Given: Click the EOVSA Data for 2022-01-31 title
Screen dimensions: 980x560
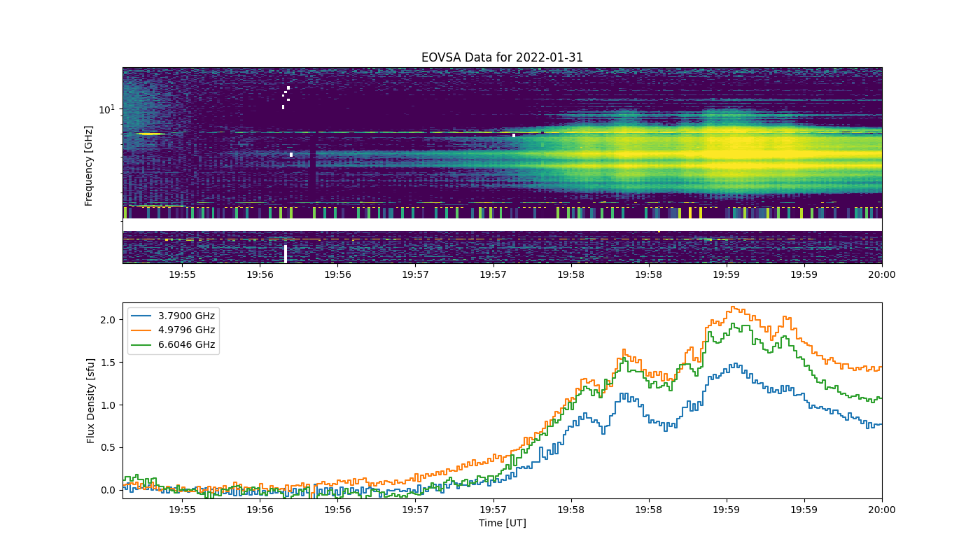Looking at the screenshot, I should tap(502, 57).
